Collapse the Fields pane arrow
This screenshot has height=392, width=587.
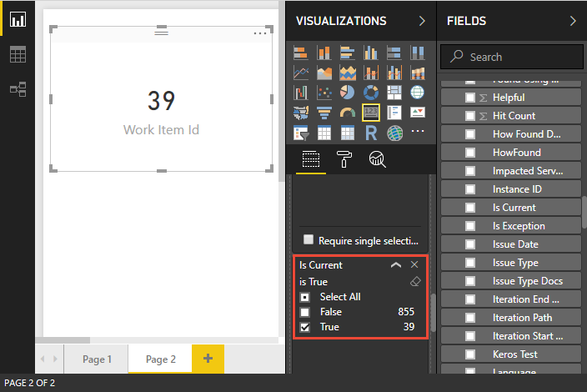(x=572, y=21)
